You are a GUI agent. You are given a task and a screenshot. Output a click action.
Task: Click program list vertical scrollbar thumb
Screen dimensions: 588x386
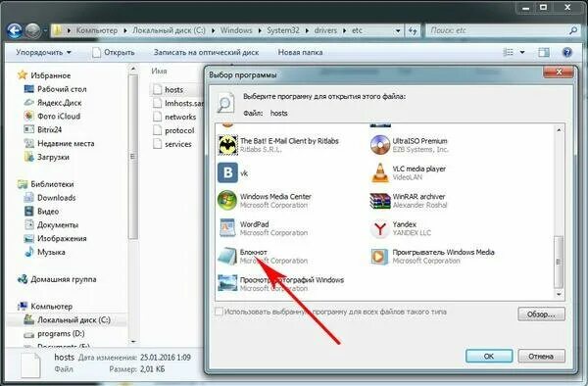click(559, 262)
